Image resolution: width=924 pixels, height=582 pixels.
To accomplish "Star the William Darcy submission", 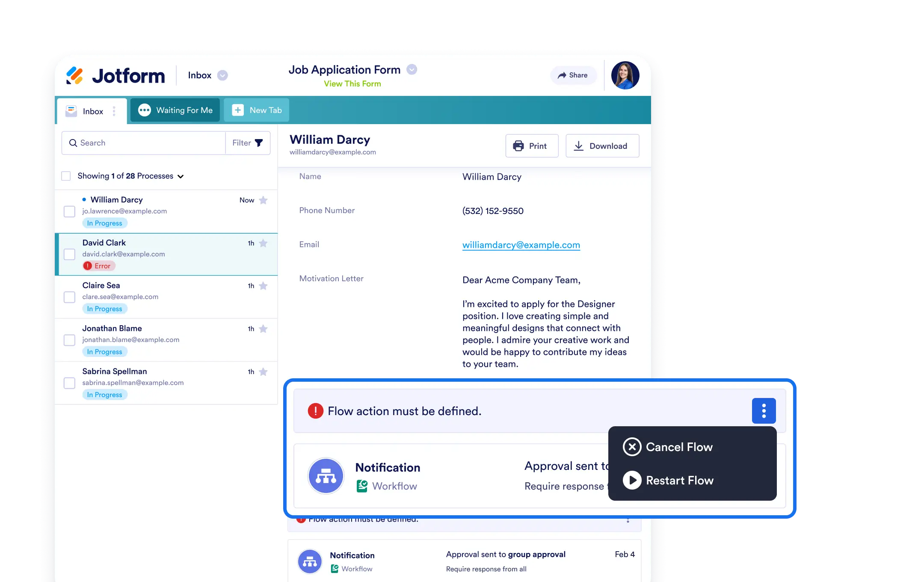I will click(264, 200).
